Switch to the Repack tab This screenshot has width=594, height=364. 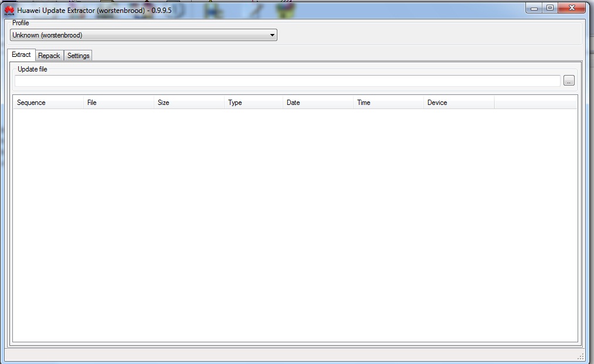click(49, 56)
